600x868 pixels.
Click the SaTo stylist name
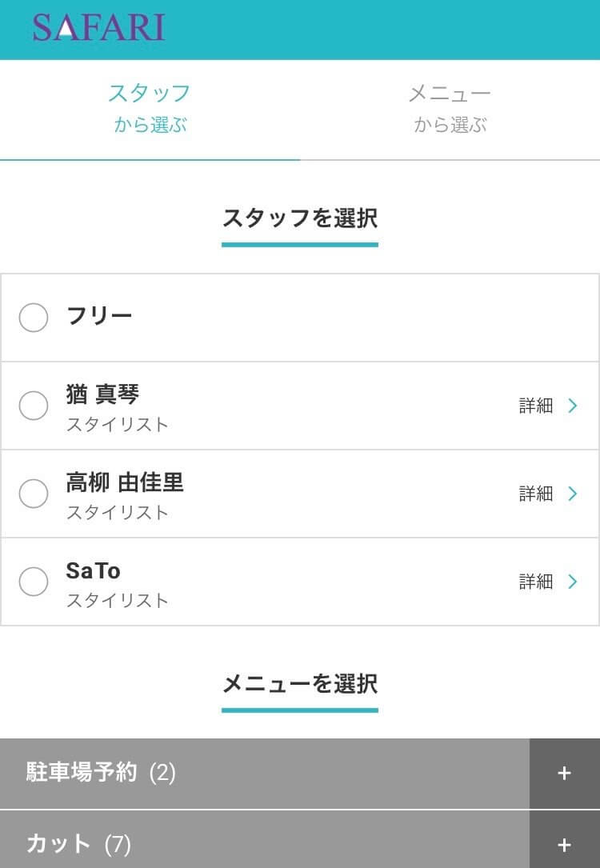click(93, 570)
